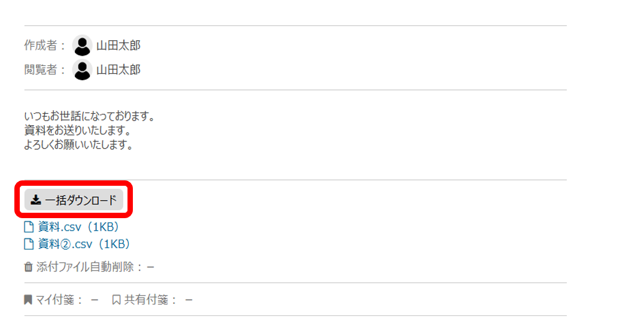Click the message line 資料をお送りいたします。
This screenshot has width=644, height=335.
pos(78,130)
